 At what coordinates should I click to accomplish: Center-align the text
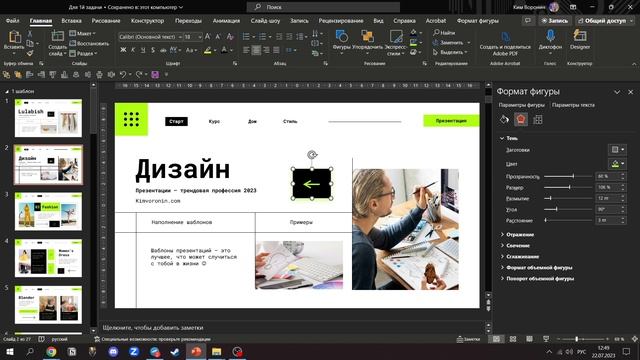pos(256,50)
